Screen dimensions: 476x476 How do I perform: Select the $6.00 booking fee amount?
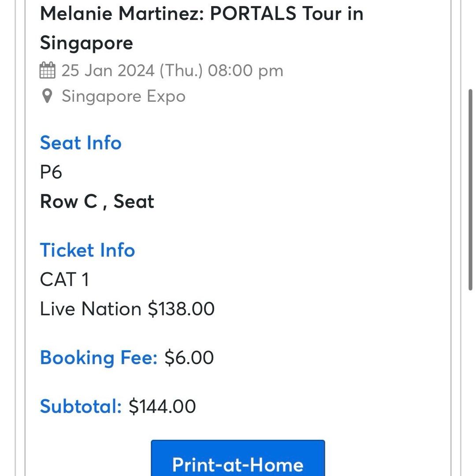pyautogui.click(x=189, y=357)
